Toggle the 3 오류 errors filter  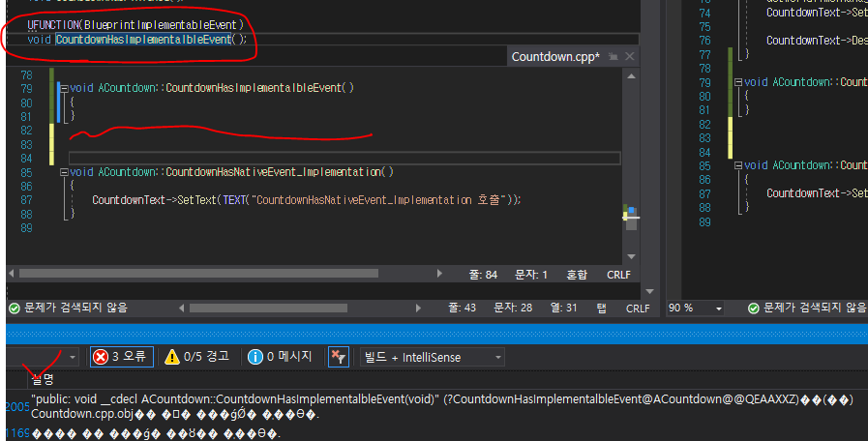click(122, 357)
